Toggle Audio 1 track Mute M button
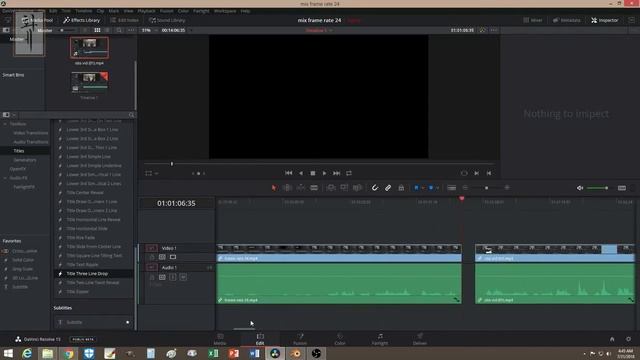The height and width of the screenshot is (360, 640). click(x=183, y=277)
